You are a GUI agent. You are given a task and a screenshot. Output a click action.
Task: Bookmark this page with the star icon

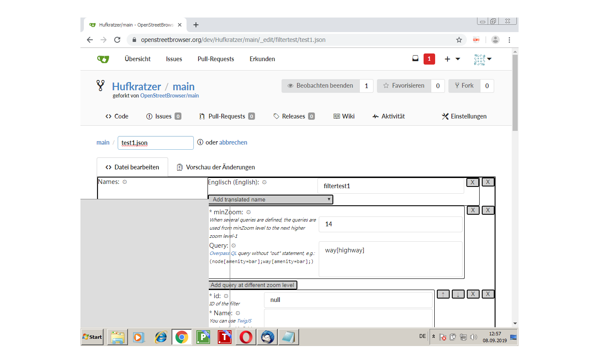tap(459, 40)
